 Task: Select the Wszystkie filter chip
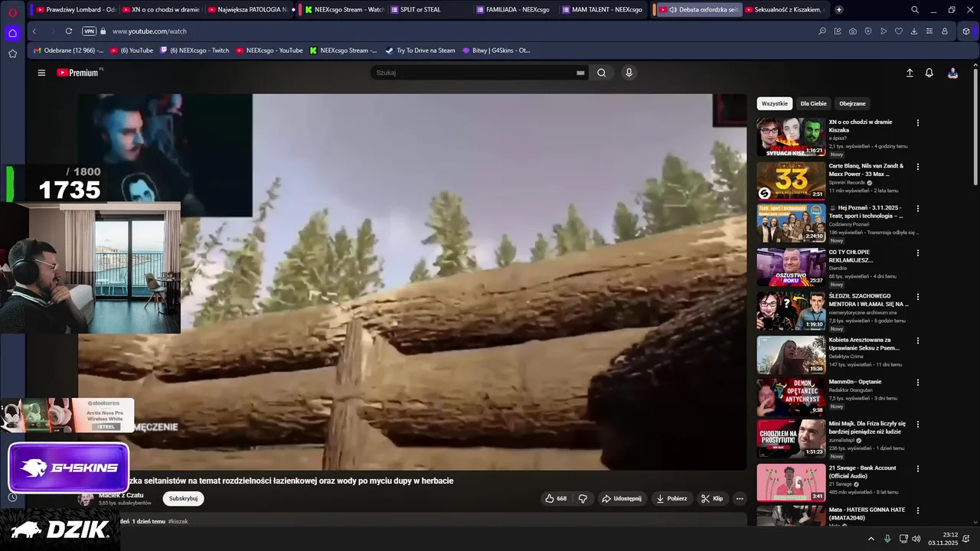(774, 103)
